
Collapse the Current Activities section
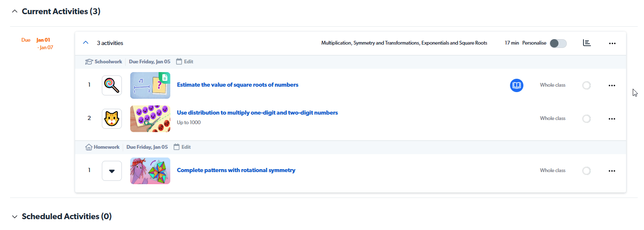point(15,12)
